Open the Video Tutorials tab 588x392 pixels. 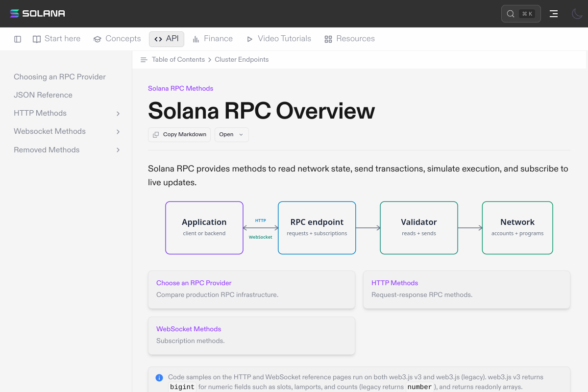coord(278,39)
